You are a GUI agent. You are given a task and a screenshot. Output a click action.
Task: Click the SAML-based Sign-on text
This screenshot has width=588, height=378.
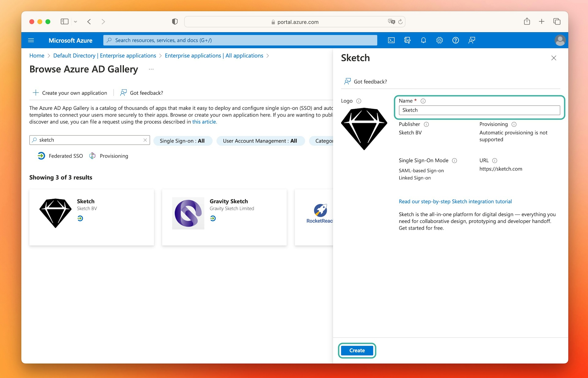pyautogui.click(x=421, y=170)
